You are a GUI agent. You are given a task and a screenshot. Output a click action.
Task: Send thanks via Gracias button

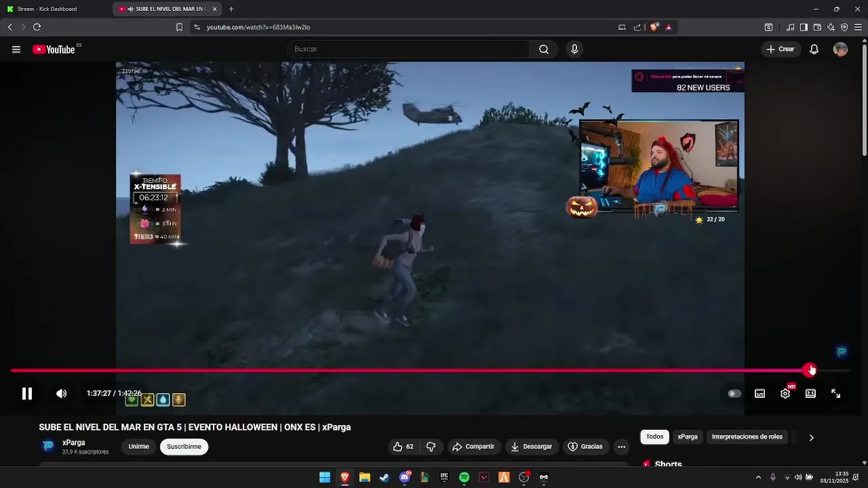pos(585,447)
